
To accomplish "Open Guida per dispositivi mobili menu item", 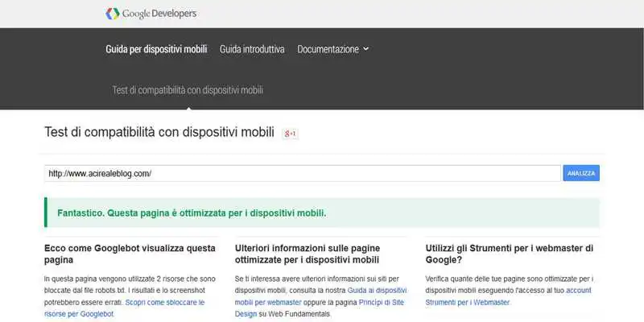I will (x=156, y=49).
